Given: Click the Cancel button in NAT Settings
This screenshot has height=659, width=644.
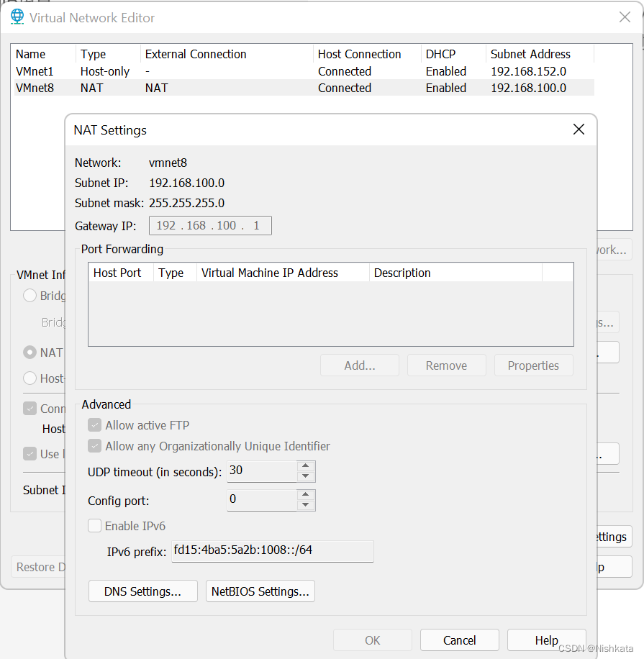Looking at the screenshot, I should click(x=459, y=640).
